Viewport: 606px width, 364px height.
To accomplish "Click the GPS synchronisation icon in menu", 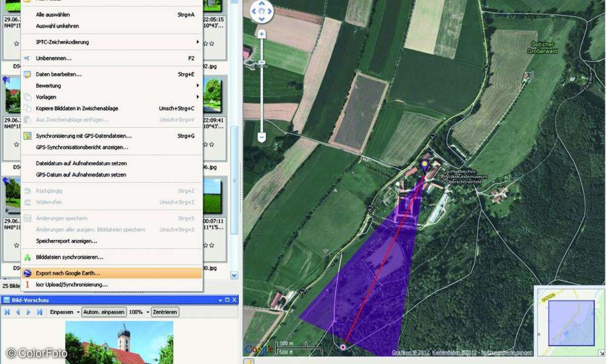I will click(27, 136).
